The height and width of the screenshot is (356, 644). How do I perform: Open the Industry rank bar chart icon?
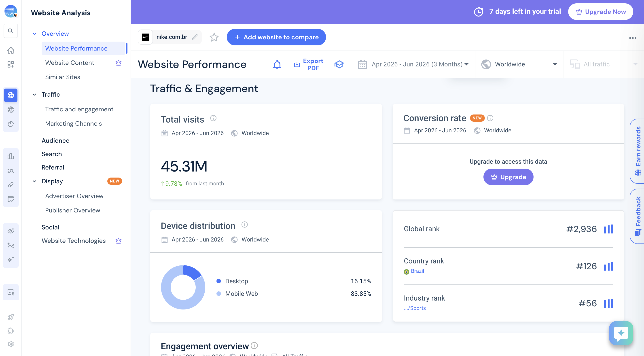608,303
